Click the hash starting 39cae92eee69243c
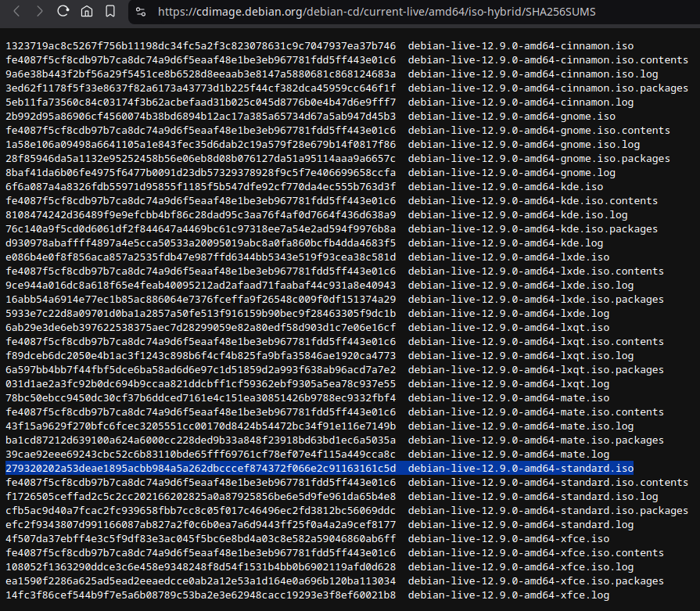The height and width of the screenshot is (611, 700). 200,454
